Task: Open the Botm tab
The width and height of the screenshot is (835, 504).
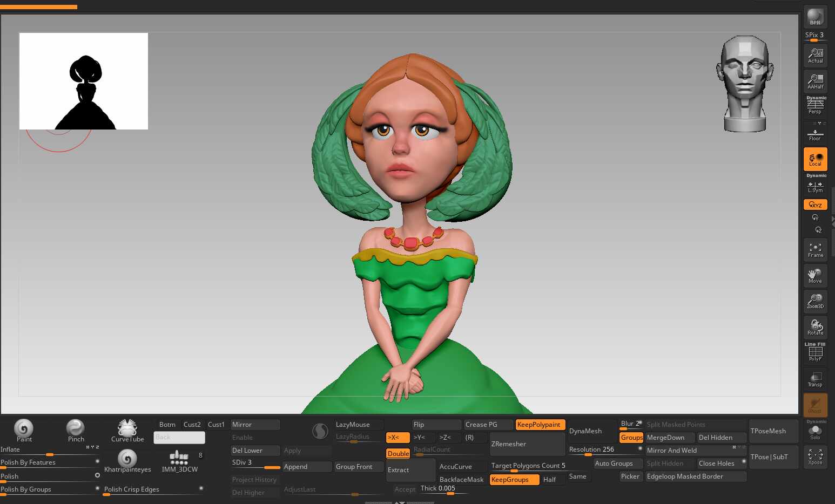Action: [x=167, y=425]
